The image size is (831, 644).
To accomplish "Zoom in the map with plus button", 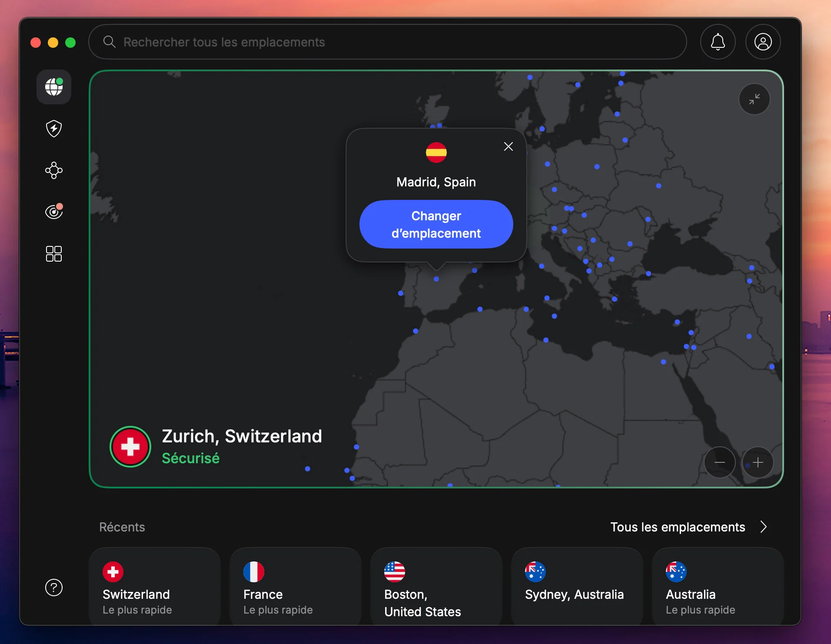I will [x=758, y=462].
